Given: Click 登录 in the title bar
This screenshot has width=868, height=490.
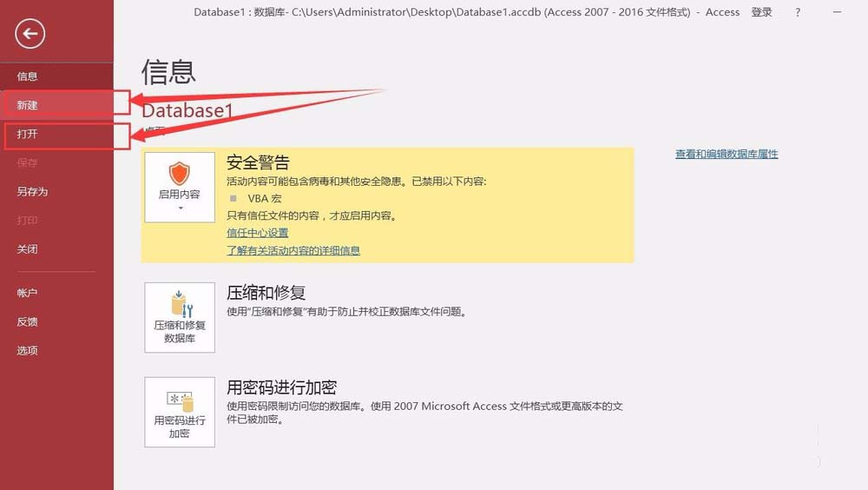Looking at the screenshot, I should point(762,12).
